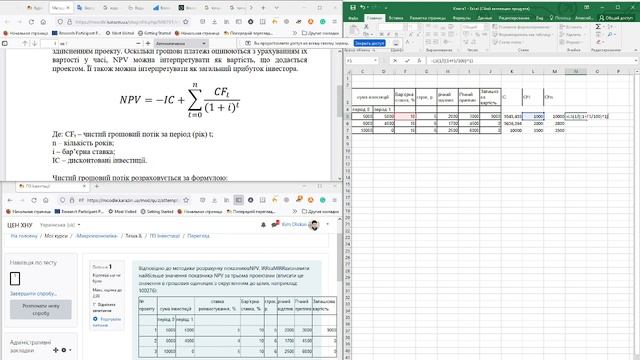
Task: Save the Excel workbook with the floppy icon
Action: (x=353, y=7)
